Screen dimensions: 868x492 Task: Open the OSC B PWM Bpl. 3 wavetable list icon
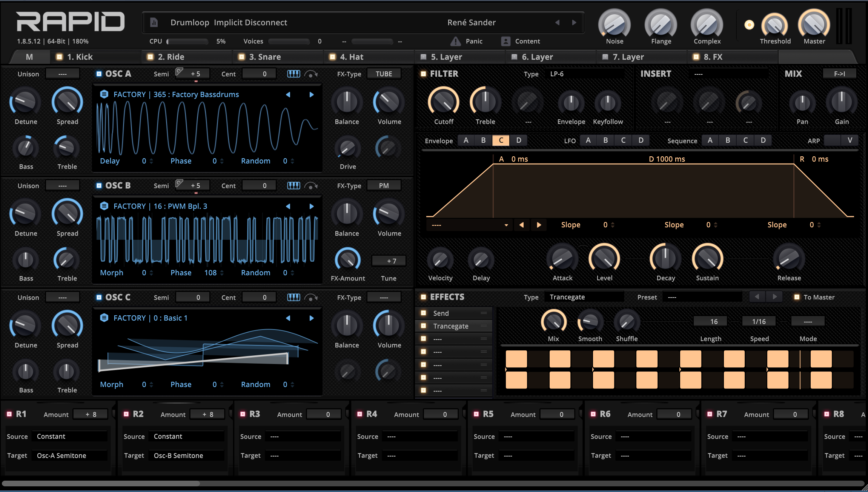point(104,206)
